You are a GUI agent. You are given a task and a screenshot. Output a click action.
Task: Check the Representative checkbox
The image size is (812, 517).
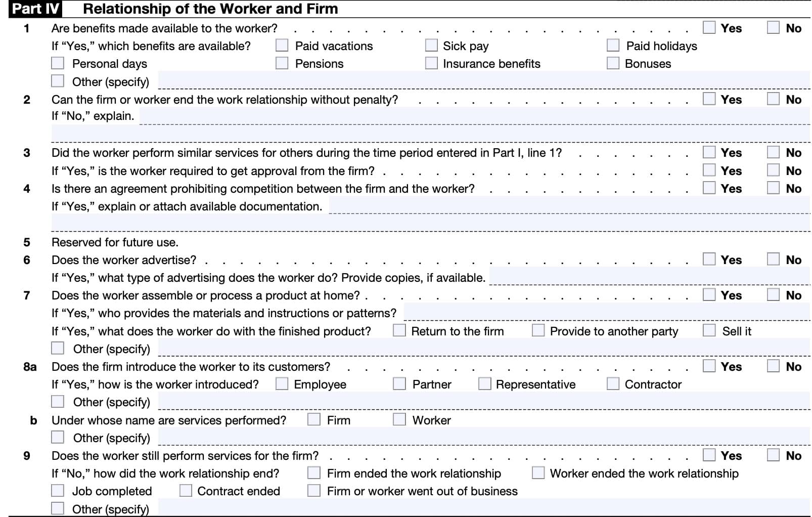[x=484, y=384]
